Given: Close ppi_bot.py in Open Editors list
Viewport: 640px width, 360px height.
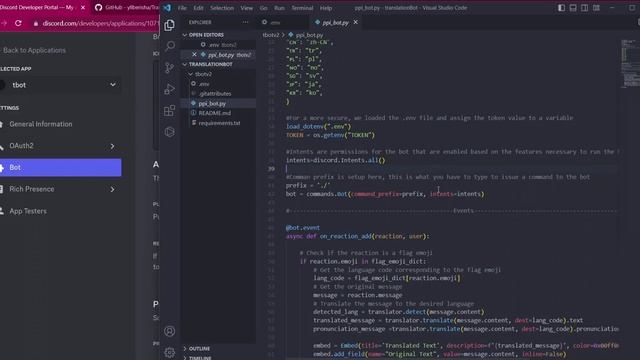Looking at the screenshot, I should coord(194,55).
